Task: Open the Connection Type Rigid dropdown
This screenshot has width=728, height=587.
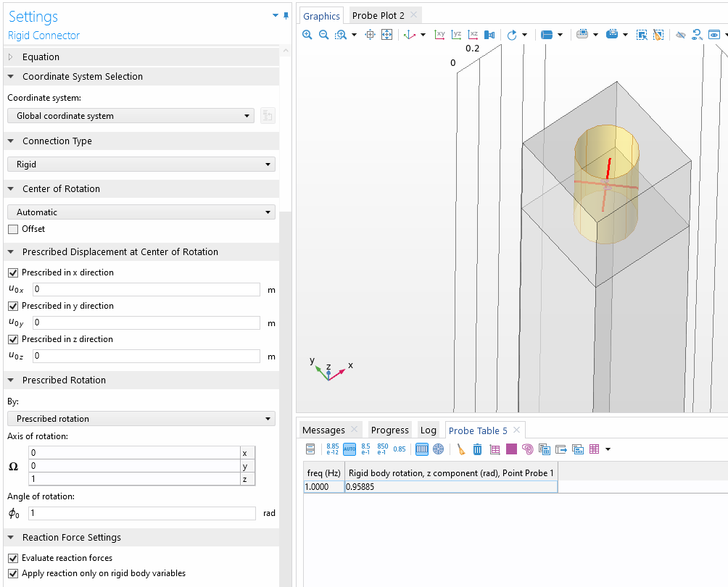Action: [141, 165]
